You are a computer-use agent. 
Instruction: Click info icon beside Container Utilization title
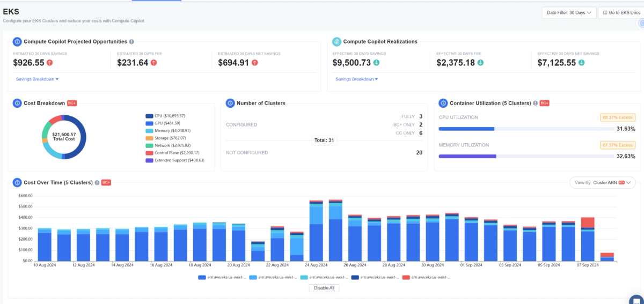point(536,103)
